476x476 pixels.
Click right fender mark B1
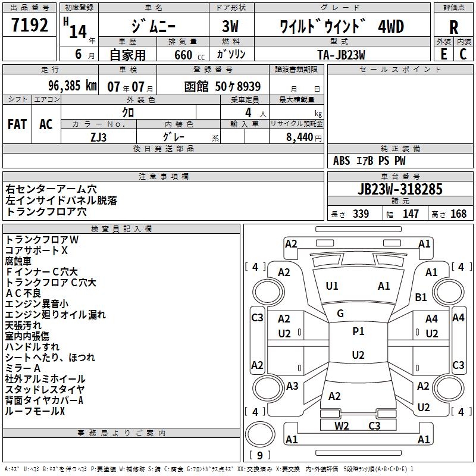[x=421, y=297]
